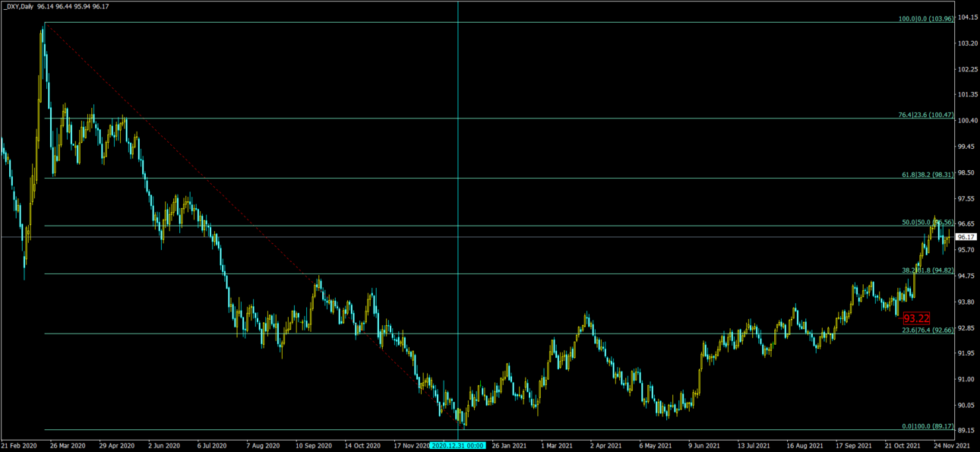This screenshot has width=980, height=452.
Task: Select the cyan vertical line on chart
Action: (x=458, y=220)
